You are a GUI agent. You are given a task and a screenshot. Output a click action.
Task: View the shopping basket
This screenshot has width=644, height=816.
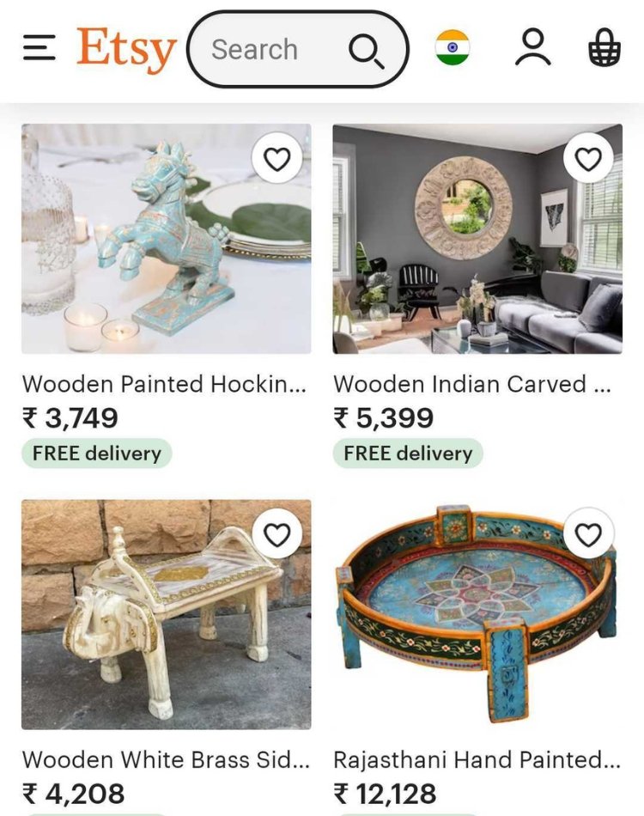click(x=604, y=48)
